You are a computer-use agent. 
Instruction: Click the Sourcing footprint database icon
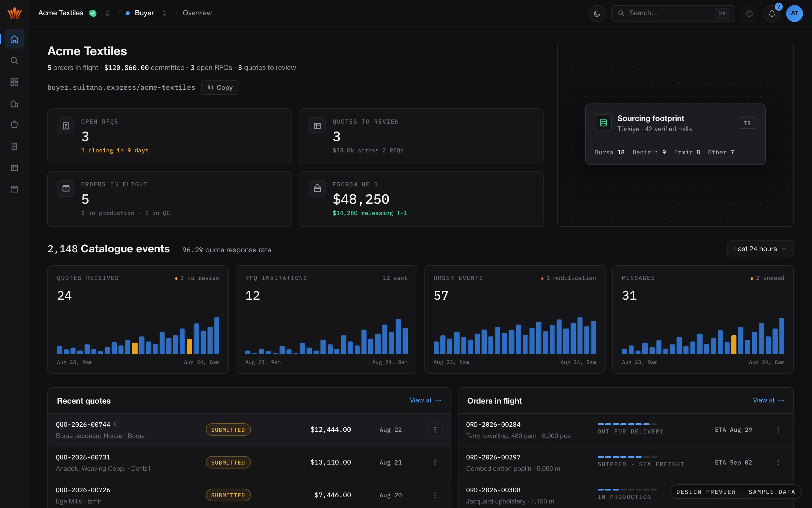click(x=603, y=123)
